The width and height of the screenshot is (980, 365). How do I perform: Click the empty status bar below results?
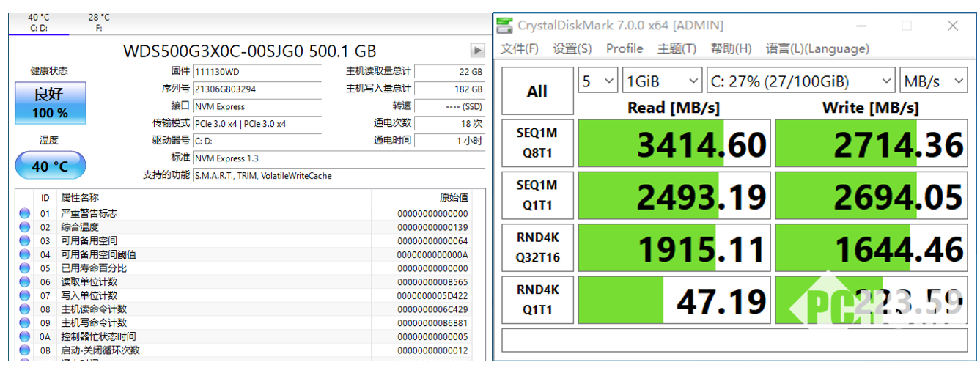click(734, 341)
